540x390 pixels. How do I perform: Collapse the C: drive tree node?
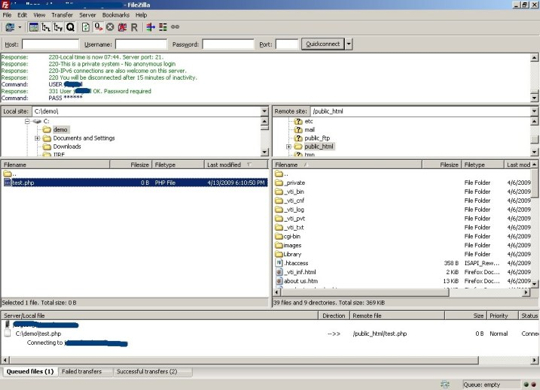[28, 121]
